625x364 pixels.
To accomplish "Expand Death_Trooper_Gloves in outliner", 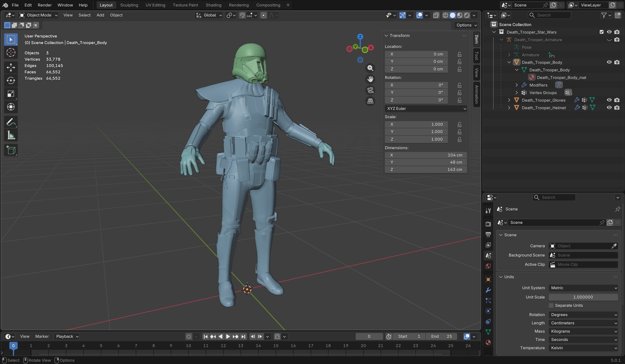I will [509, 100].
